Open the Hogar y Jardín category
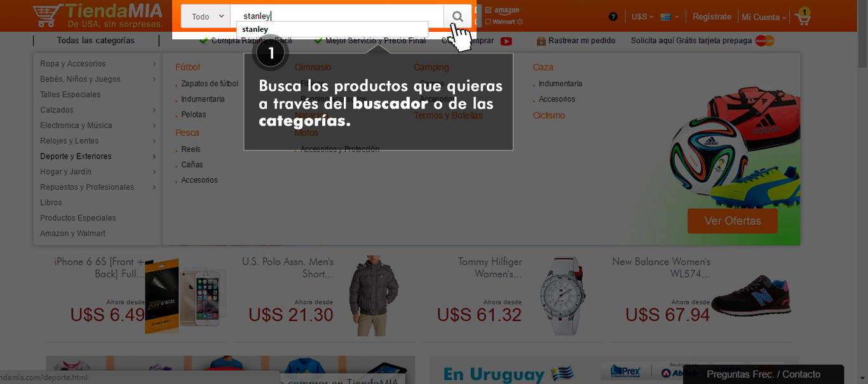 66,172
